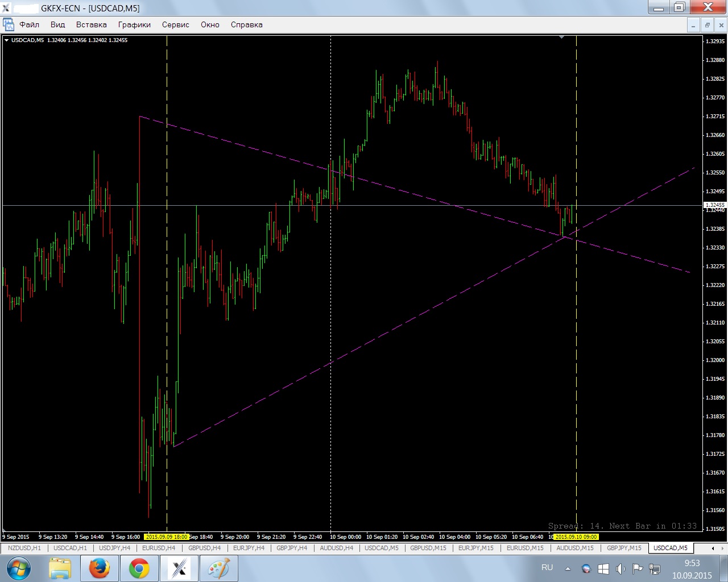Open the Окно menu
Viewport: 728px width, 582px height.
pyautogui.click(x=210, y=24)
